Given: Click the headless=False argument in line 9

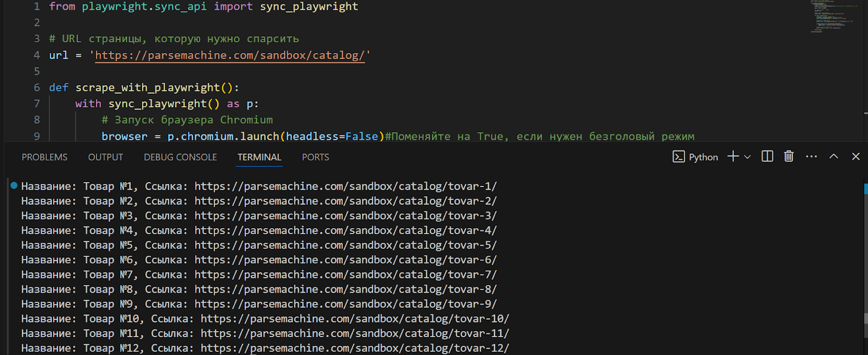Looking at the screenshot, I should 332,137.
